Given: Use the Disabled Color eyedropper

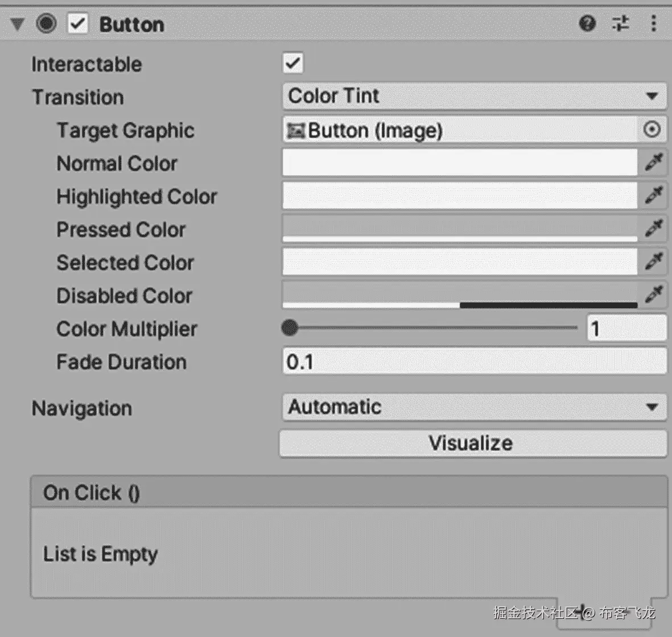Looking at the screenshot, I should click(654, 294).
